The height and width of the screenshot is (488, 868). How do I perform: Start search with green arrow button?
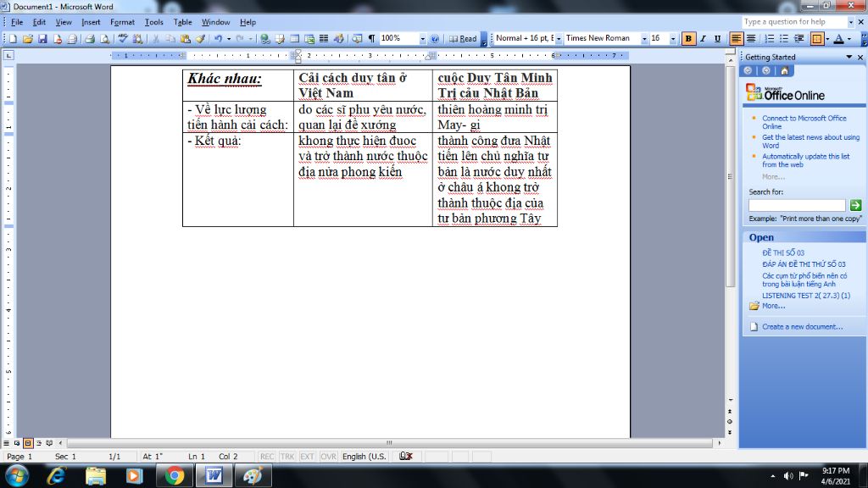[855, 205]
